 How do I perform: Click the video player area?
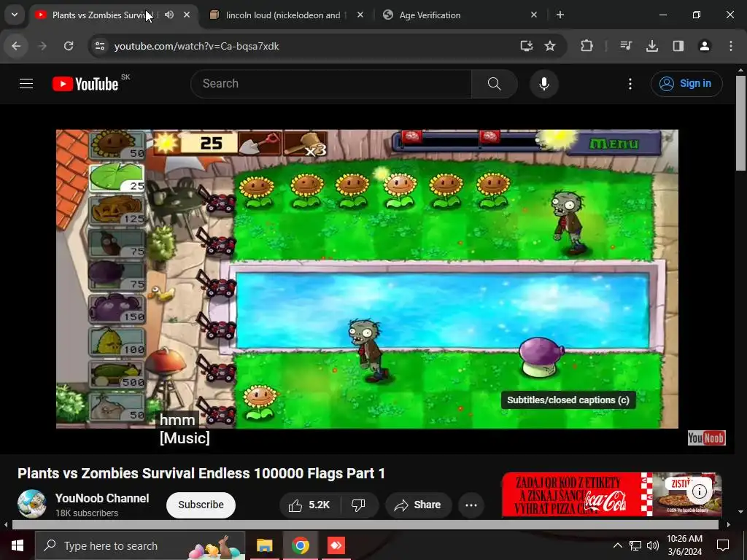(367, 279)
